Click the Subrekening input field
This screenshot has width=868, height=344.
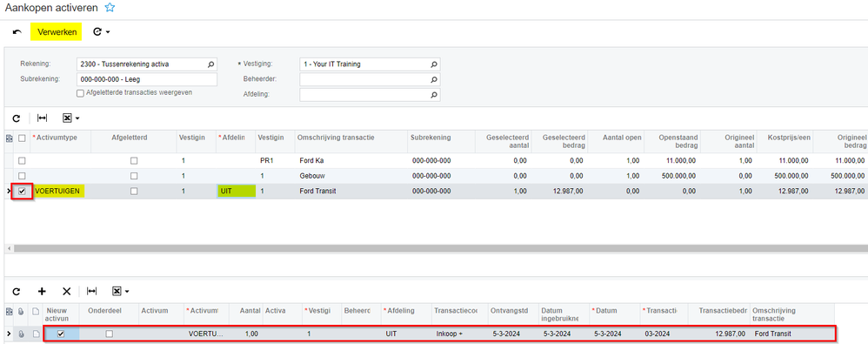[147, 79]
